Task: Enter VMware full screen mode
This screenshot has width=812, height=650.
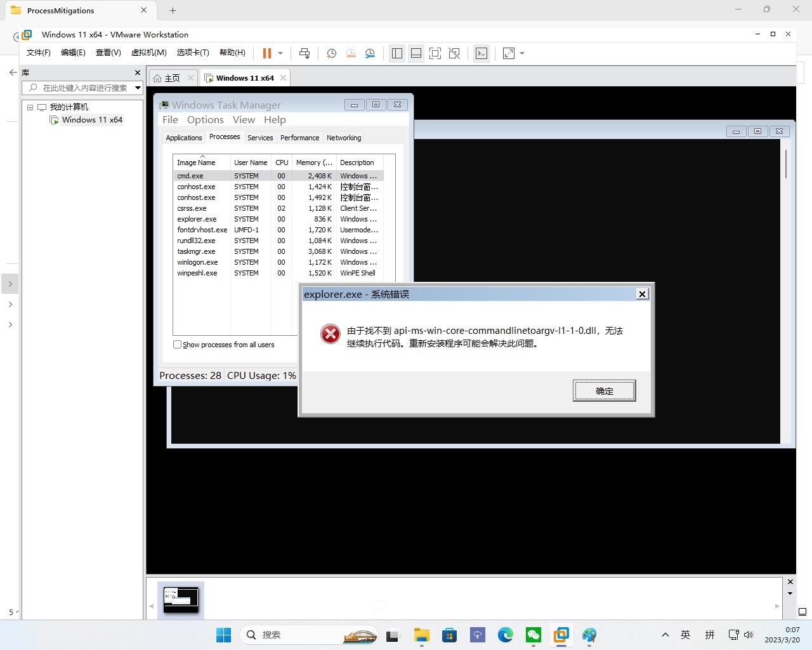Action: [435, 53]
